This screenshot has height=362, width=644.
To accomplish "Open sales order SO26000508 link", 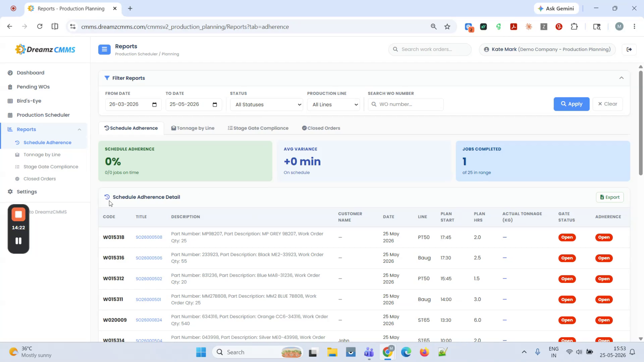I will 149,237.
